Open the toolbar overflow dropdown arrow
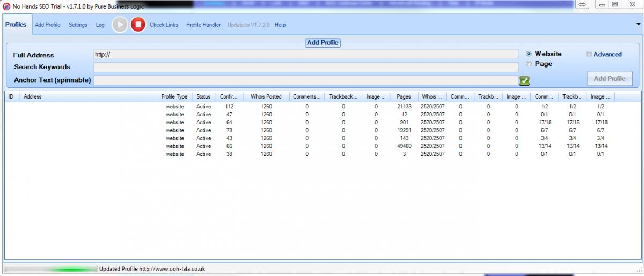 [x=639, y=24]
